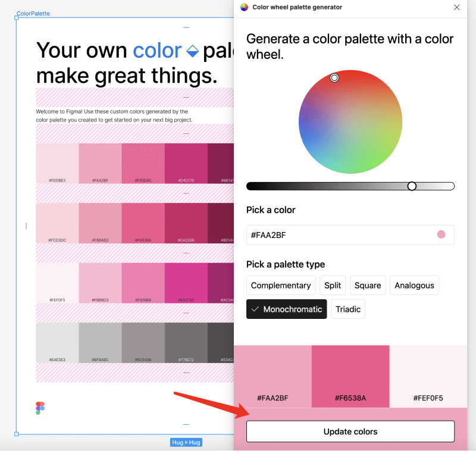Image resolution: width=476 pixels, height=451 pixels.
Task: Choose the Split palette type
Action: [x=333, y=285]
